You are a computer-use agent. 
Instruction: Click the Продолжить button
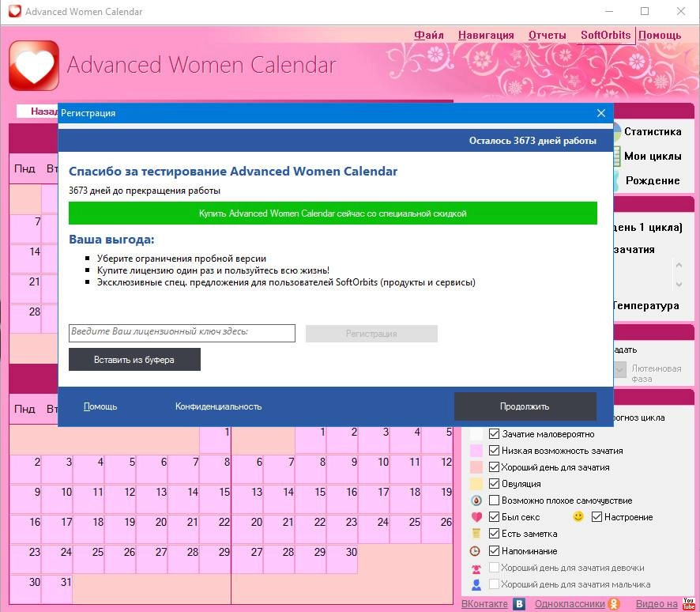525,406
